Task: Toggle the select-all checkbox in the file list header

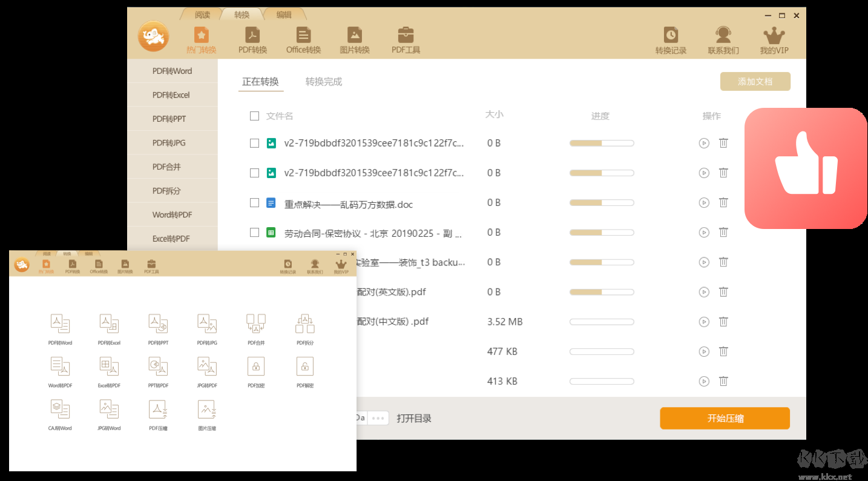Action: tap(254, 116)
